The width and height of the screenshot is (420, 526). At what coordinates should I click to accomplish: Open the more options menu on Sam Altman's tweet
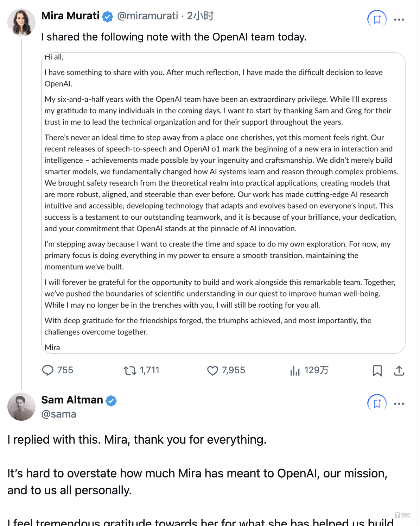click(399, 404)
